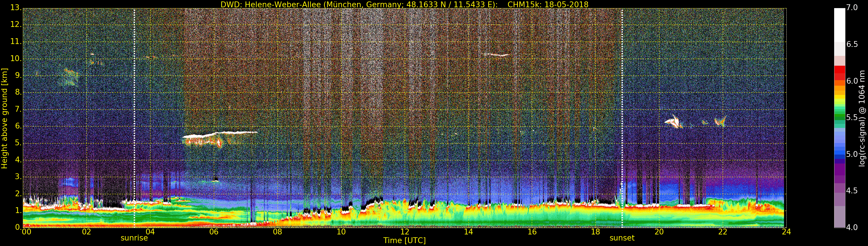Click the 4.0 label on the colorbar

point(852,227)
